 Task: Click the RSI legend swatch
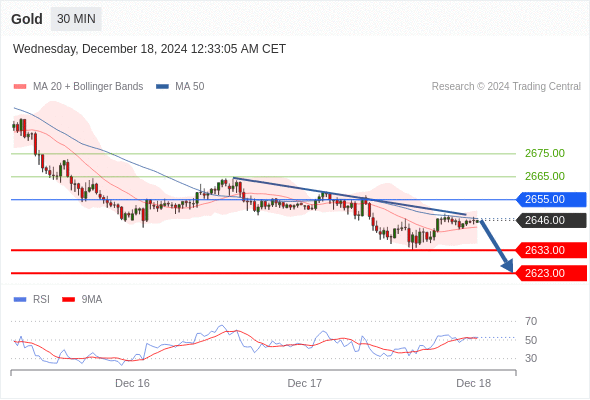pos(20,300)
